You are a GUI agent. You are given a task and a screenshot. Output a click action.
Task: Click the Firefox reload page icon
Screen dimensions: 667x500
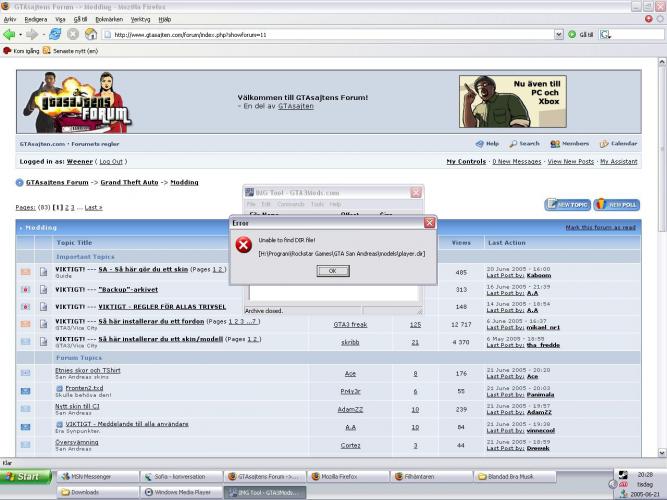(55, 34)
